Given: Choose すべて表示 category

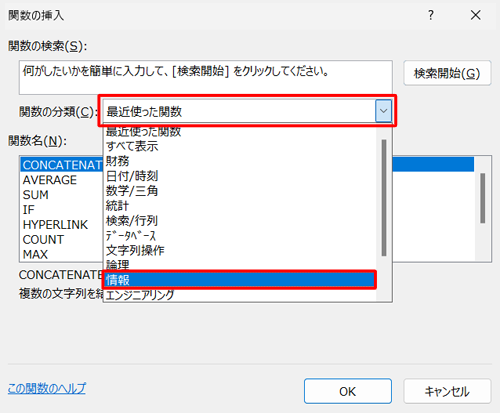Looking at the screenshot, I should pyautogui.click(x=239, y=146).
